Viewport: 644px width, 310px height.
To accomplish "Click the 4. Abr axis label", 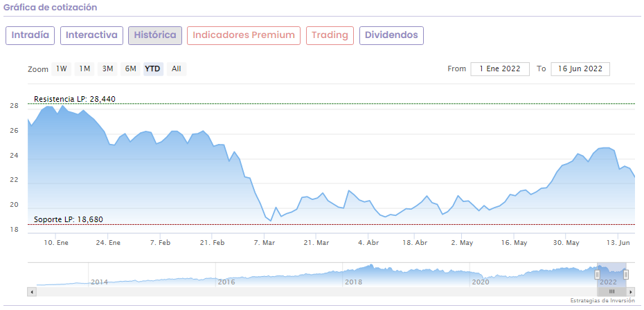I will click(368, 243).
